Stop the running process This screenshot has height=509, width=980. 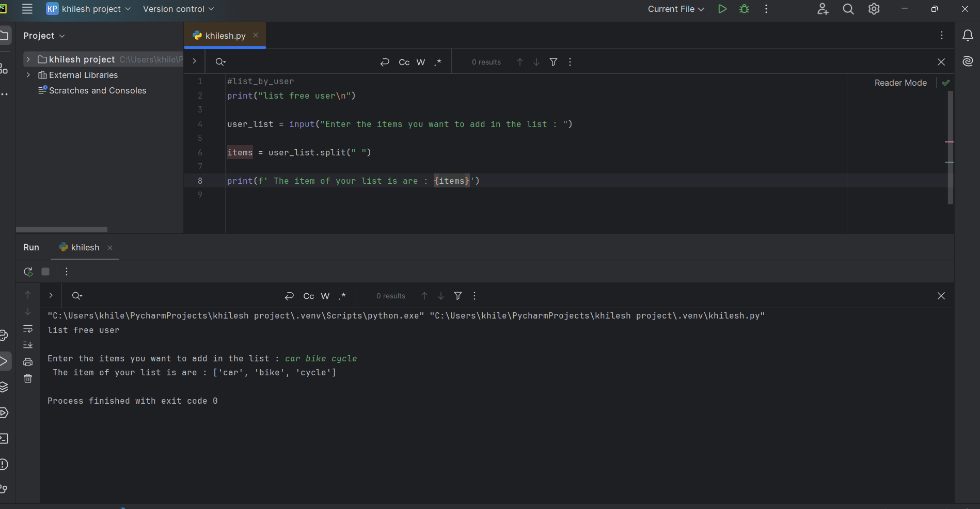[x=45, y=272]
